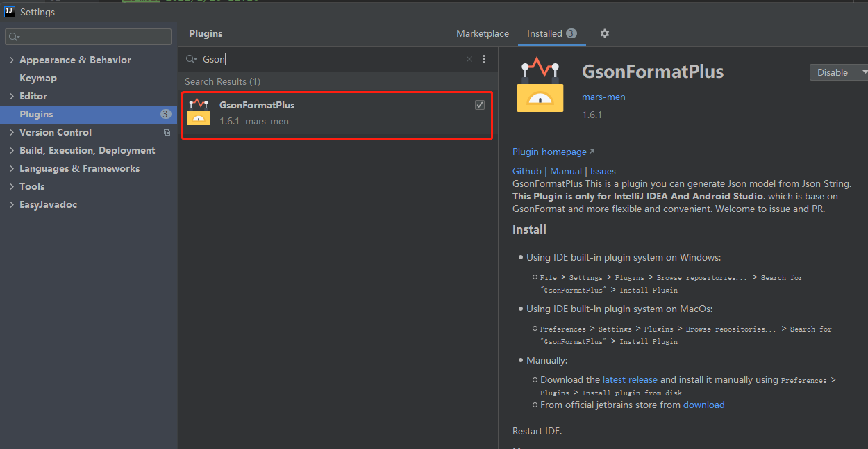Focus the settings search field
This screenshot has width=868, height=449.
[x=88, y=37]
